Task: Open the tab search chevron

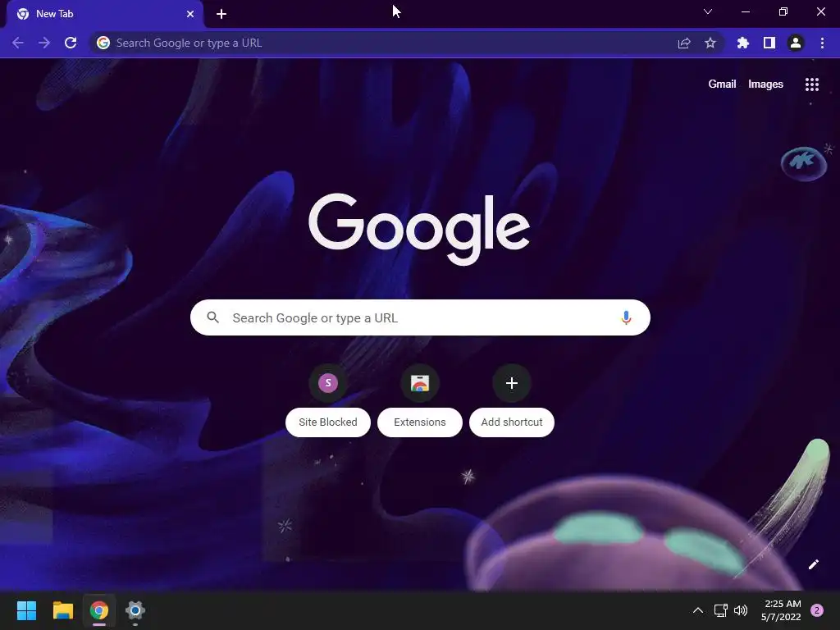Action: point(708,11)
